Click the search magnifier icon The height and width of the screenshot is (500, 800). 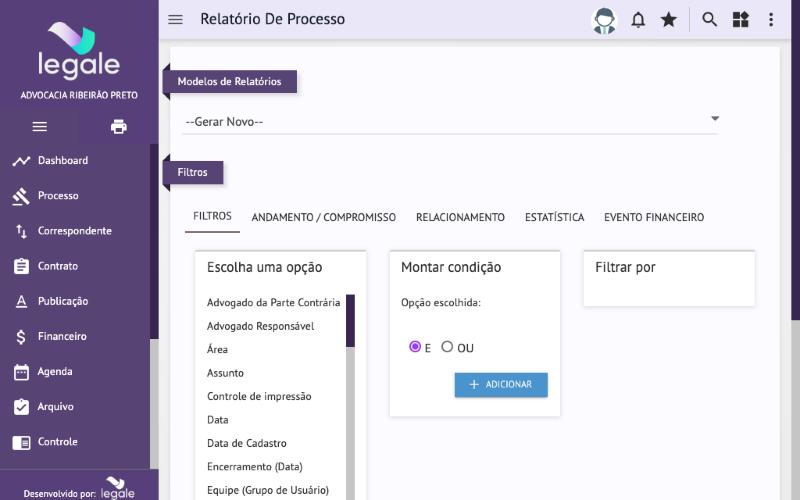(x=709, y=19)
